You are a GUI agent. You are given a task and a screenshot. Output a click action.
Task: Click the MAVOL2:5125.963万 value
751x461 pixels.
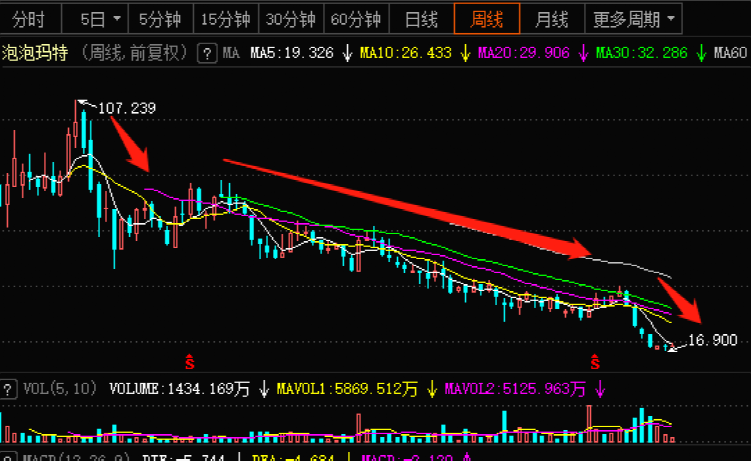click(515, 389)
